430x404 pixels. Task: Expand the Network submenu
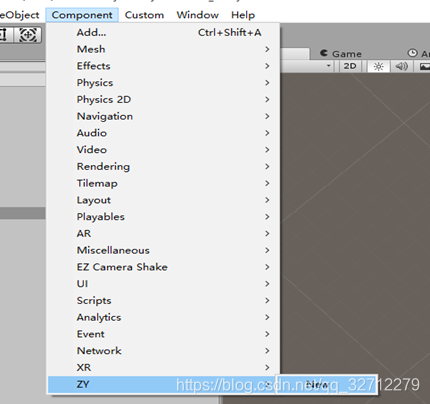tap(163, 351)
